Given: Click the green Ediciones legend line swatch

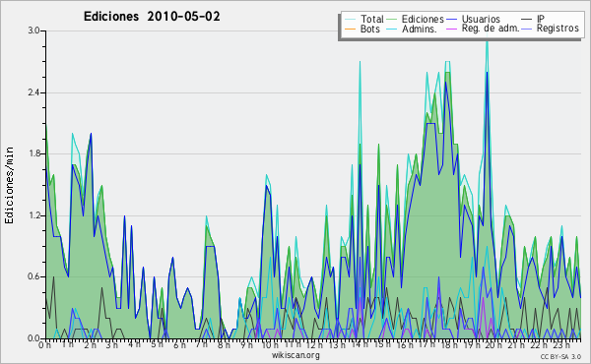Looking at the screenshot, I should click(392, 20).
